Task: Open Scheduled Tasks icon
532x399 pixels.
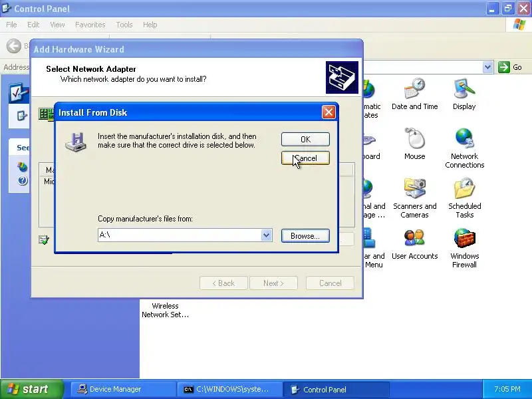Action: point(464,198)
